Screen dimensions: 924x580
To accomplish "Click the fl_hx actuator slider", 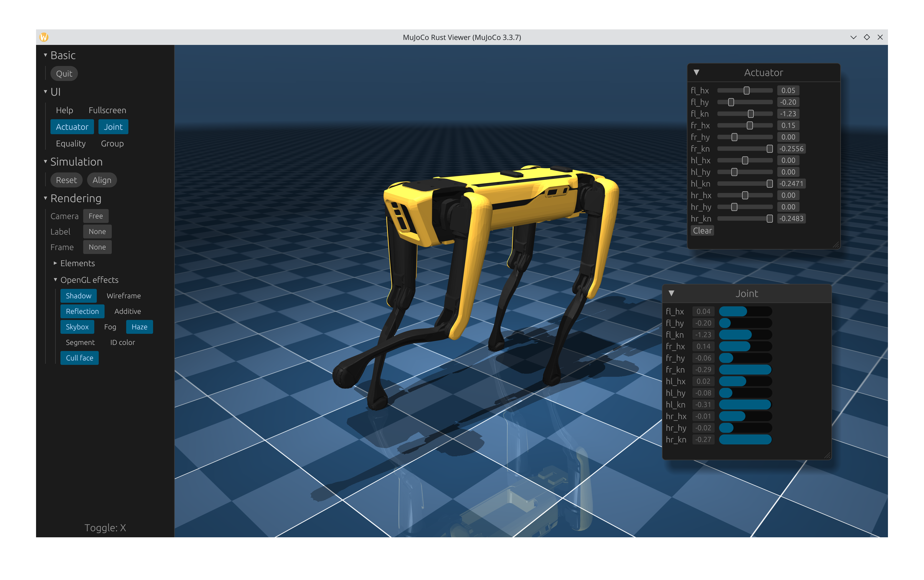I will pos(745,91).
